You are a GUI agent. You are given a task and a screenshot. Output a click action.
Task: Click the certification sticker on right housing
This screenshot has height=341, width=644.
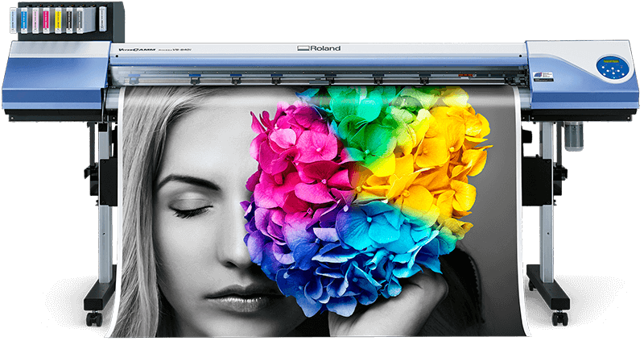point(543,75)
